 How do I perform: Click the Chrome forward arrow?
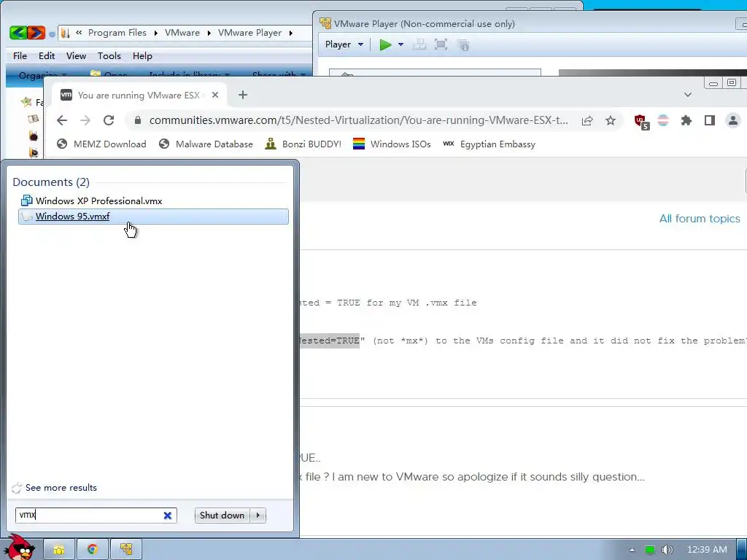tap(85, 120)
